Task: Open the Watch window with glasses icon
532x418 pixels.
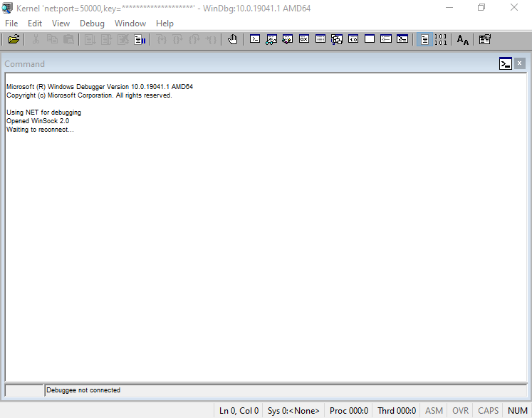Action: tap(271, 39)
